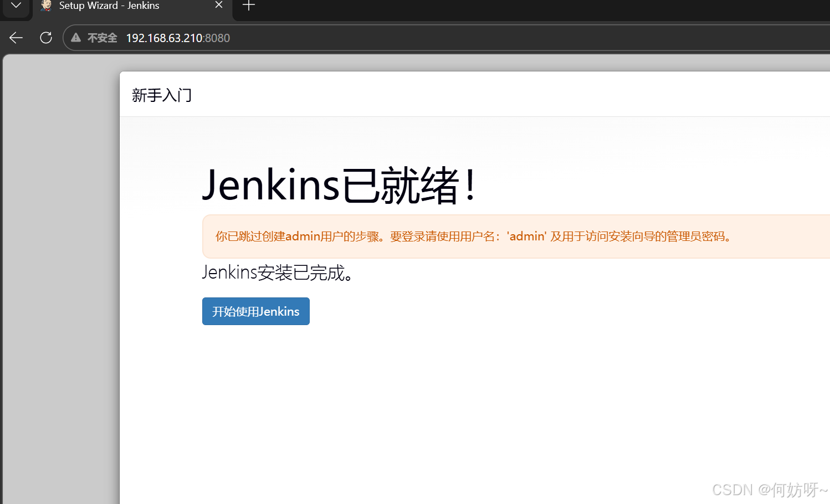
Task: Open the tab search dropdown chevron
Action: click(16, 6)
